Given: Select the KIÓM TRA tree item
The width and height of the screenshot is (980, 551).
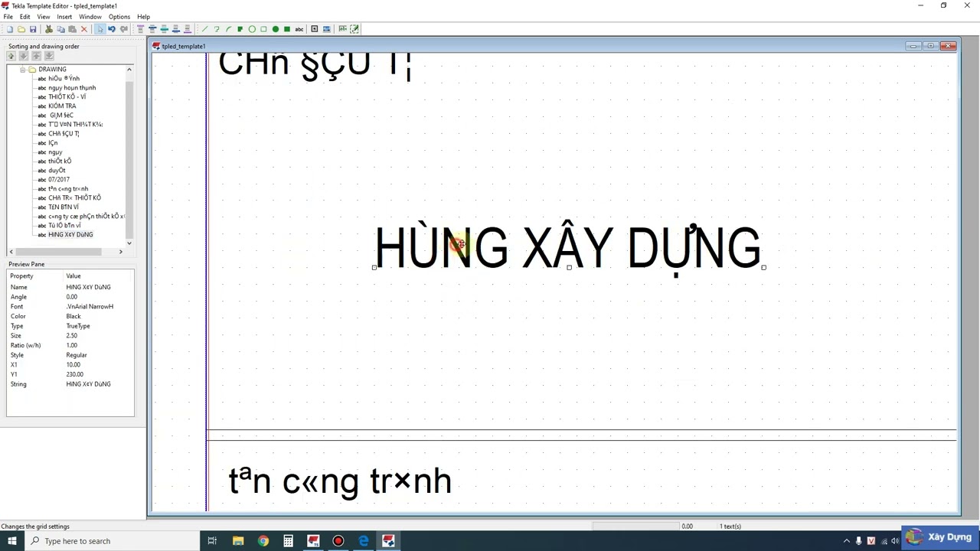Looking at the screenshot, I should point(62,106).
